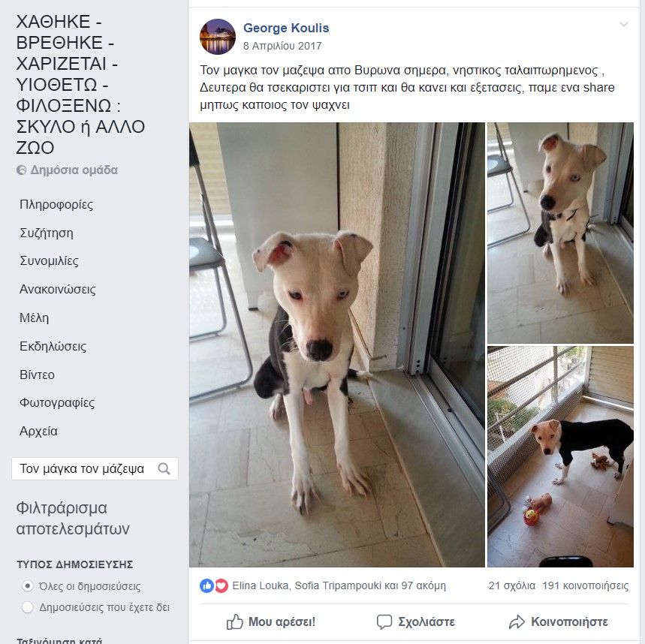Comment using the Σχολιάστε speech bubble

[416, 621]
